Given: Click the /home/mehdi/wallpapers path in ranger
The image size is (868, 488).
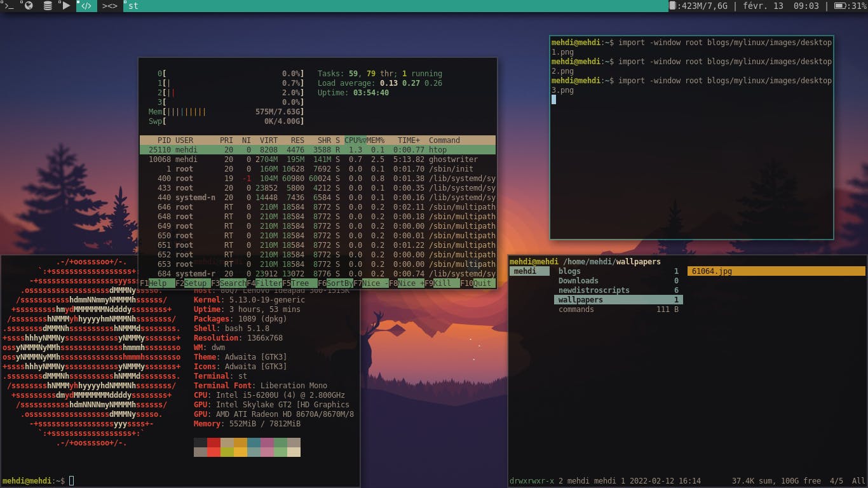Looking at the screenshot, I should (612, 262).
